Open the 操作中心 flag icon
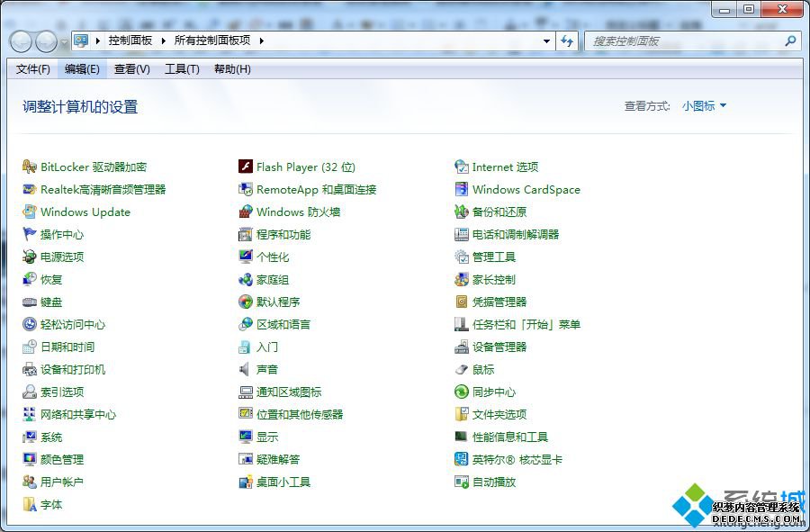 tap(30, 234)
